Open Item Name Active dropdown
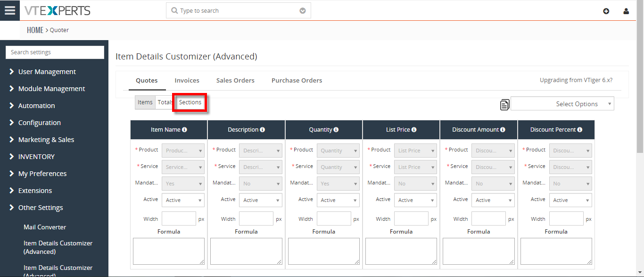This screenshot has height=277, width=644. pos(183,200)
